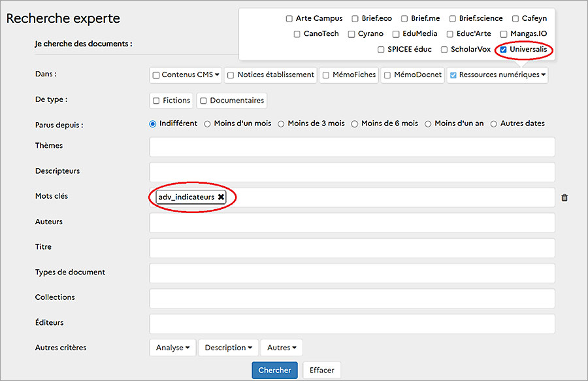588x381 pixels.
Task: Click the Effacer button
Action: coord(321,371)
